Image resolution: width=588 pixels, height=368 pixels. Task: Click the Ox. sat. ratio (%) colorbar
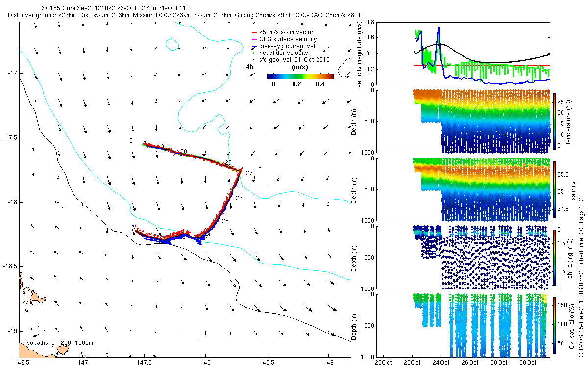(x=555, y=326)
